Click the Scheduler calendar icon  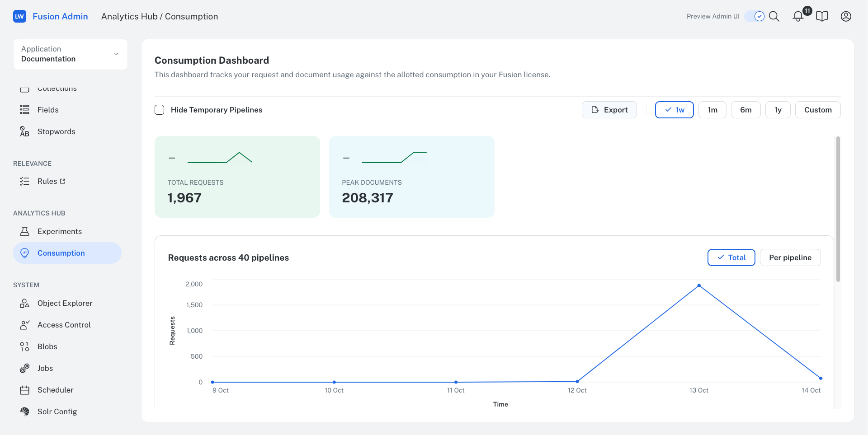tap(24, 390)
